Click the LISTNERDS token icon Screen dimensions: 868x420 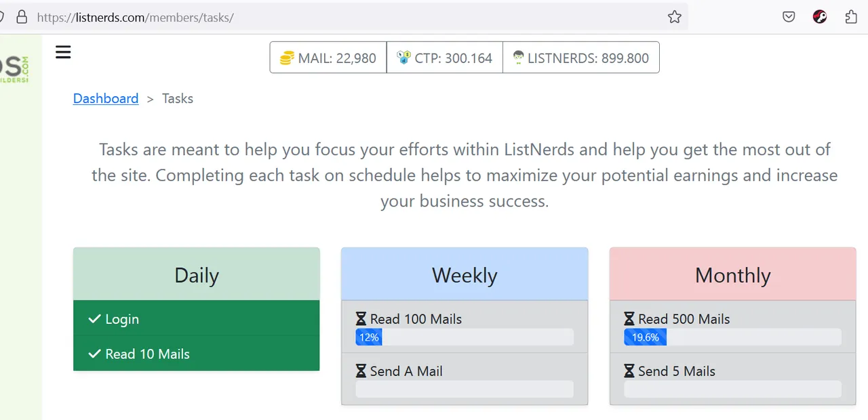pos(518,58)
